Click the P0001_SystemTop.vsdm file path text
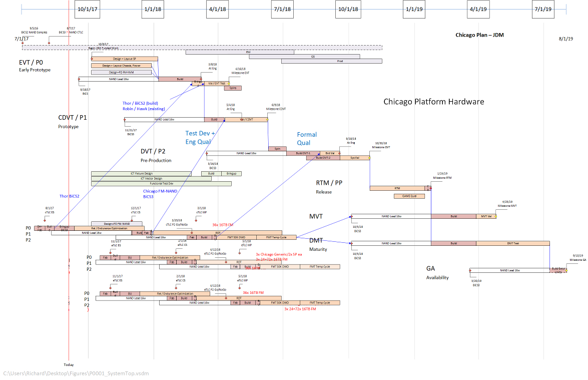This screenshot has width=588, height=380. click(76, 373)
